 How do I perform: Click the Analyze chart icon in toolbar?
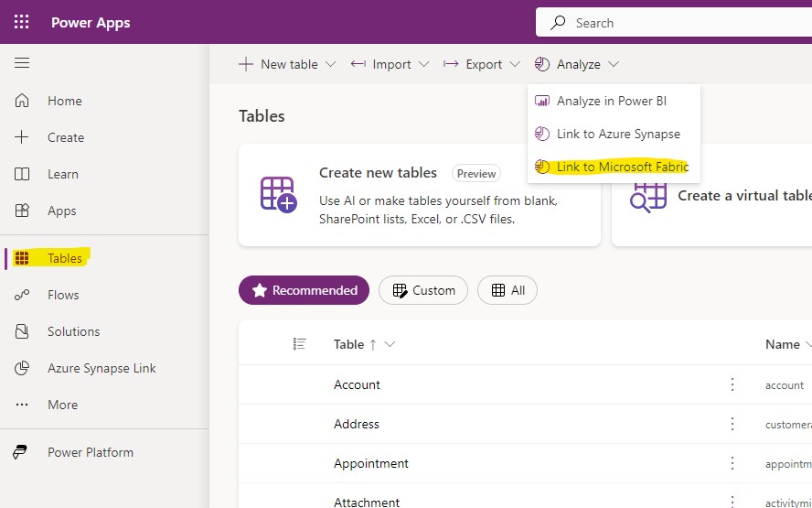click(541, 64)
